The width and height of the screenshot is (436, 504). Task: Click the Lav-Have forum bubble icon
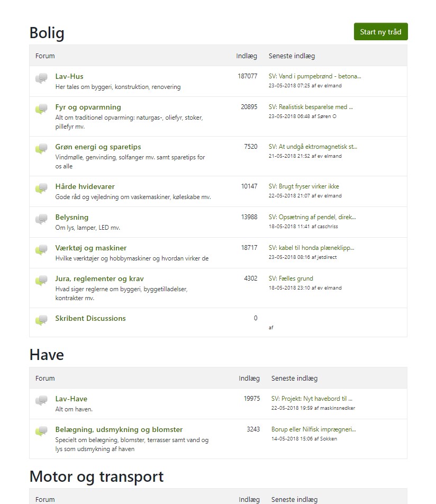point(41,400)
